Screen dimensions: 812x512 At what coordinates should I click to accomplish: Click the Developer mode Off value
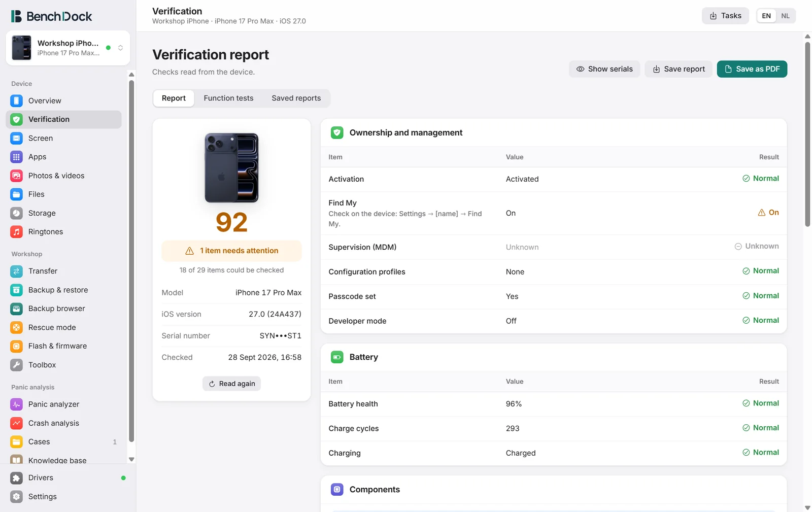[x=511, y=321]
